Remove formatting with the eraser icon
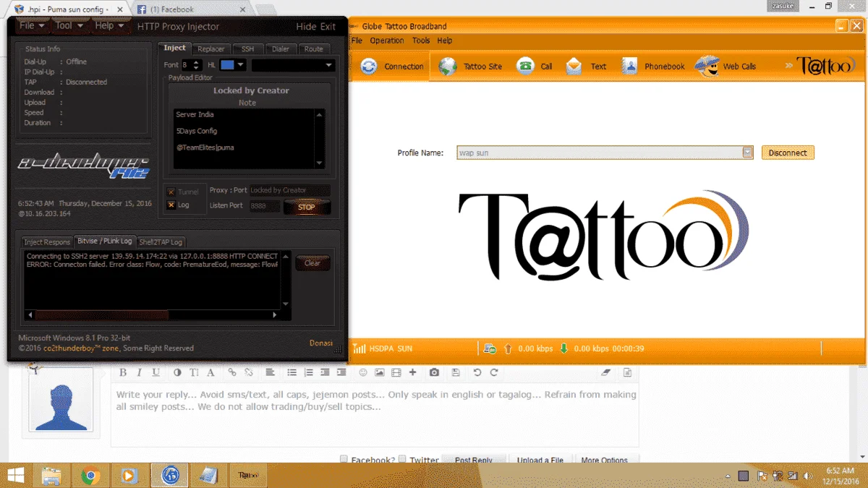868x488 pixels. click(x=606, y=372)
